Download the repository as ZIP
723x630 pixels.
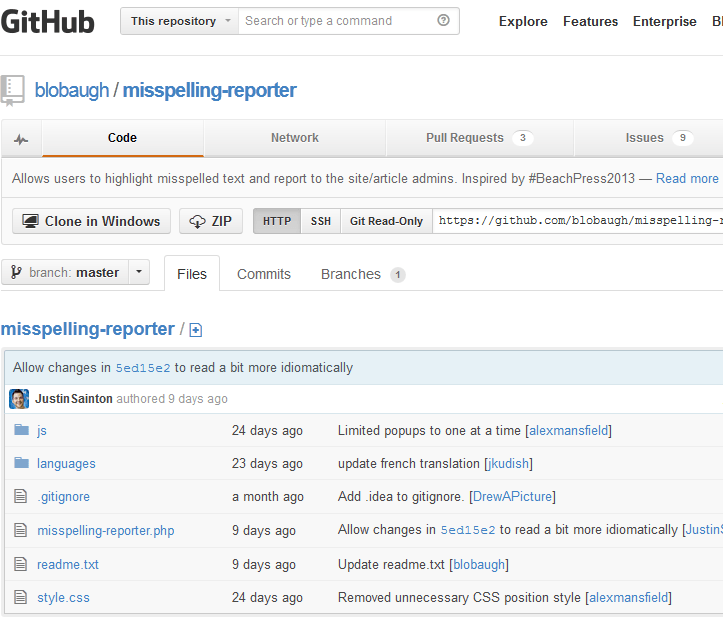211,221
